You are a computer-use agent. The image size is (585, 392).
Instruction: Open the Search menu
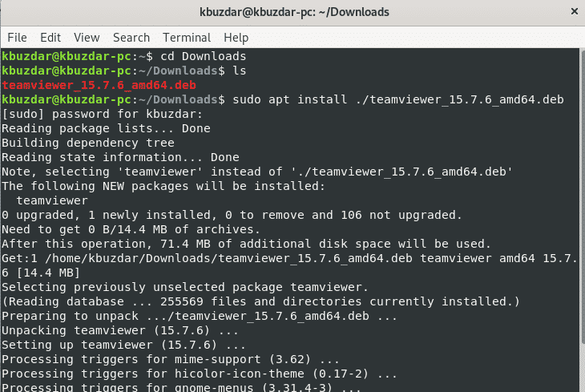[131, 38]
